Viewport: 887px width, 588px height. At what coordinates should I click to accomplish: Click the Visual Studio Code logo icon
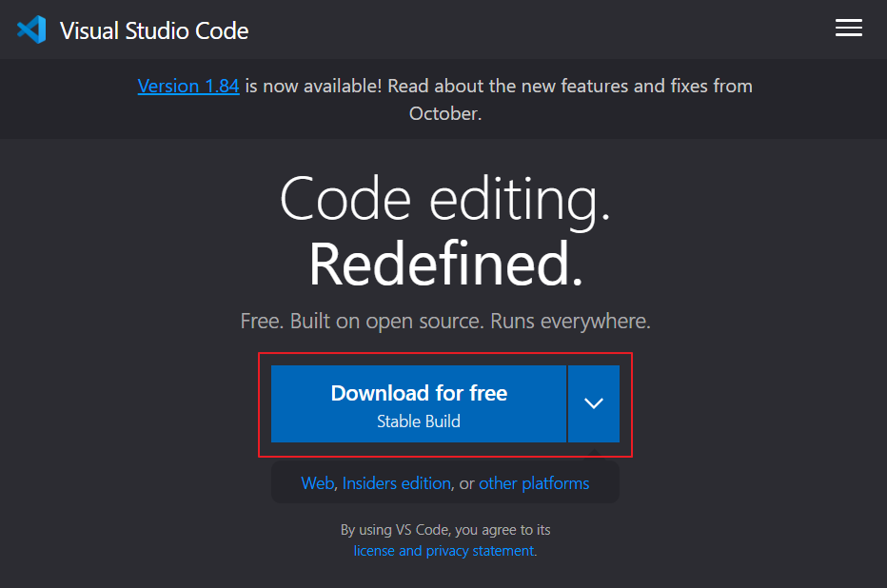click(x=31, y=29)
